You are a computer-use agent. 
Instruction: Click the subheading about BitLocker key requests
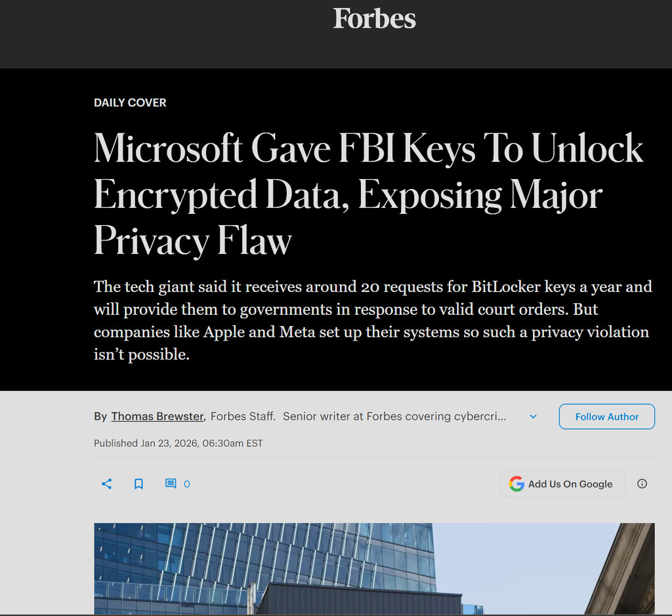point(372,321)
